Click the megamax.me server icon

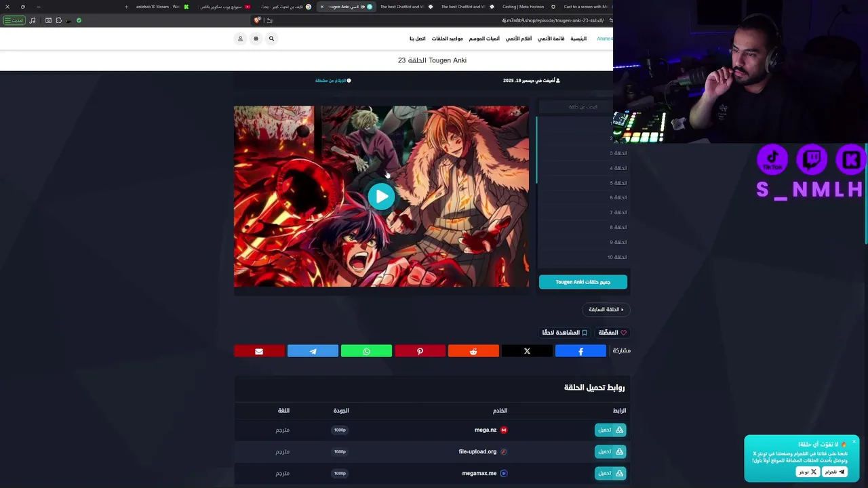click(504, 473)
